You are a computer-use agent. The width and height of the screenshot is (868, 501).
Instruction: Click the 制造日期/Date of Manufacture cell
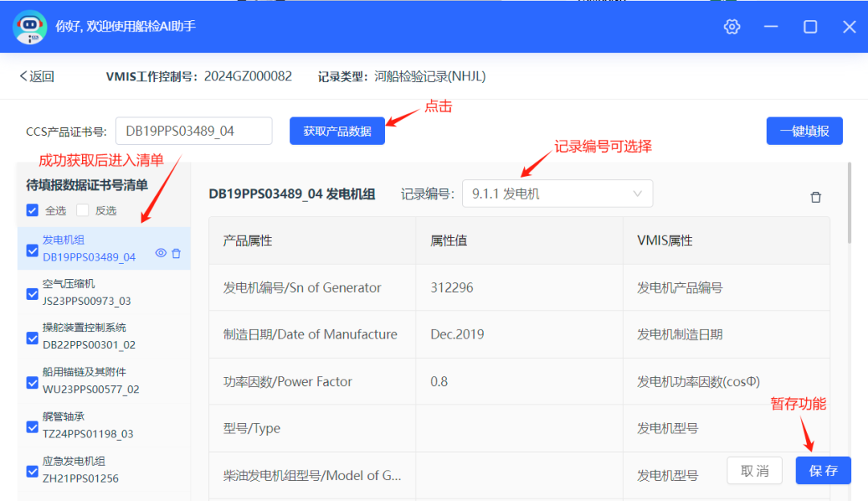click(312, 335)
